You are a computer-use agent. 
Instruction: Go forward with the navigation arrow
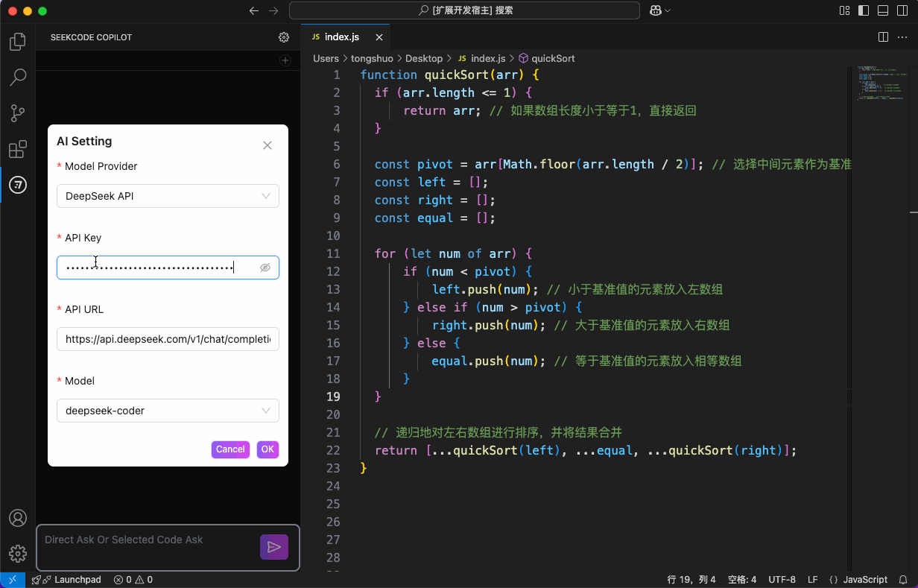pyautogui.click(x=273, y=10)
